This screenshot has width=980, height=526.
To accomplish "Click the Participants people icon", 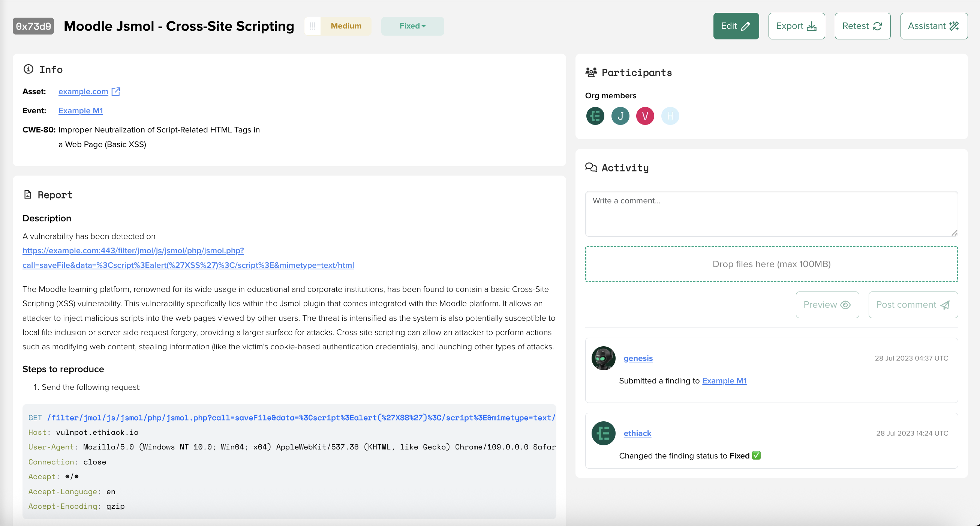I will [x=591, y=72].
